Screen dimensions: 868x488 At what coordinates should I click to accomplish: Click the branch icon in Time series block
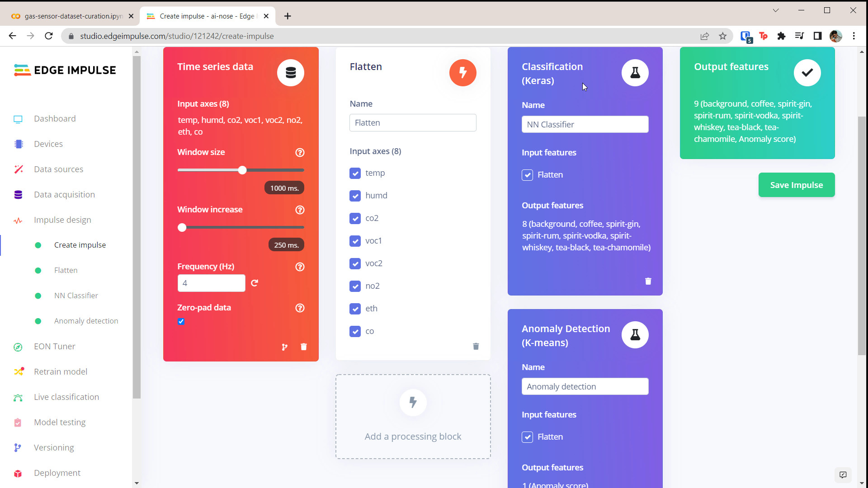pos(284,347)
